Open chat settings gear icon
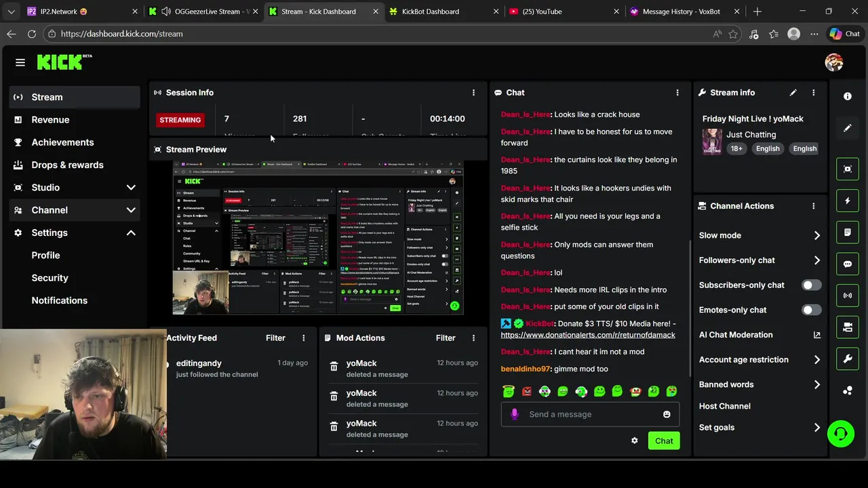The image size is (868, 488). (x=634, y=441)
